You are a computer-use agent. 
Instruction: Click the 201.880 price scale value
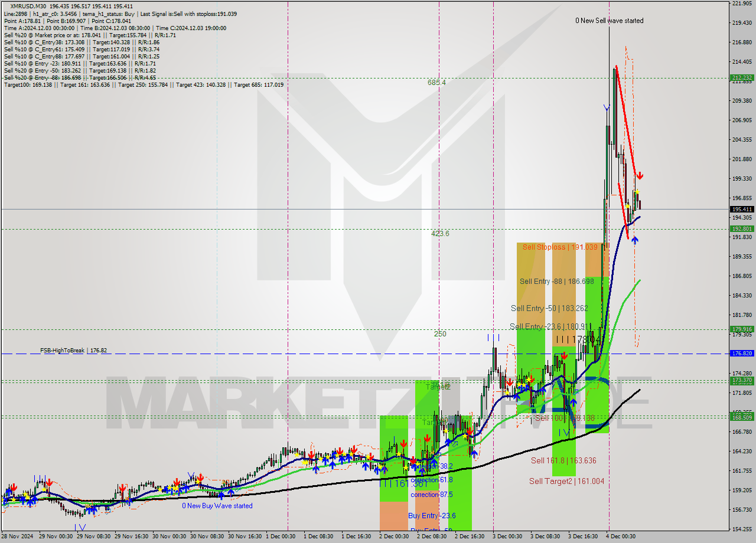point(742,159)
